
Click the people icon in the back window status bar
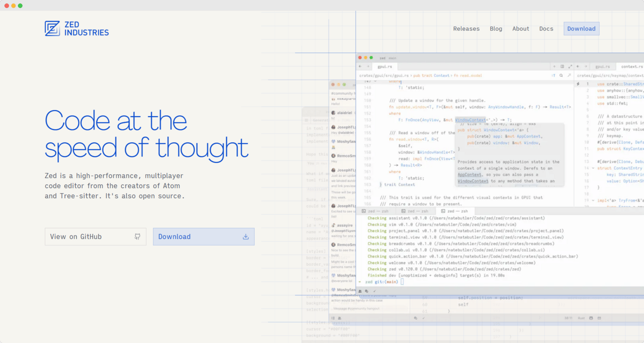pyautogui.click(x=339, y=318)
